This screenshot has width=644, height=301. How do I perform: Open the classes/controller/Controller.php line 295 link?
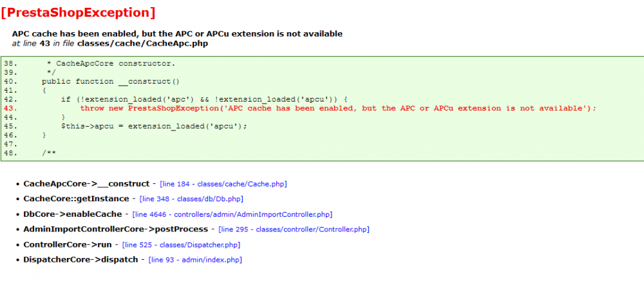(294, 230)
